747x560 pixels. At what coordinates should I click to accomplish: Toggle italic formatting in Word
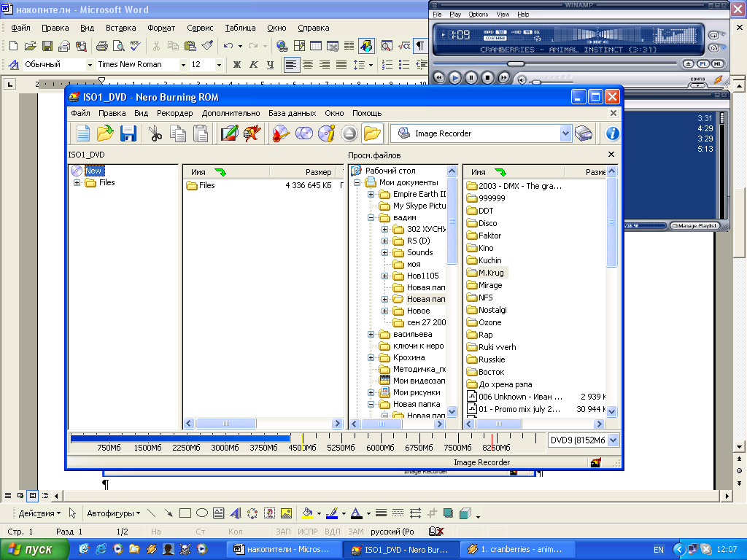click(253, 65)
